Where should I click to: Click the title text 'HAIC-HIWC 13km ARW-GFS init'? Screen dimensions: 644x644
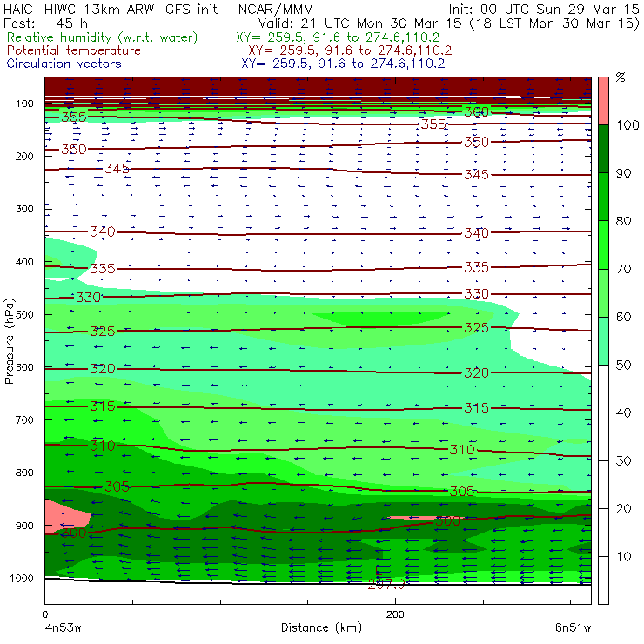point(110,9)
